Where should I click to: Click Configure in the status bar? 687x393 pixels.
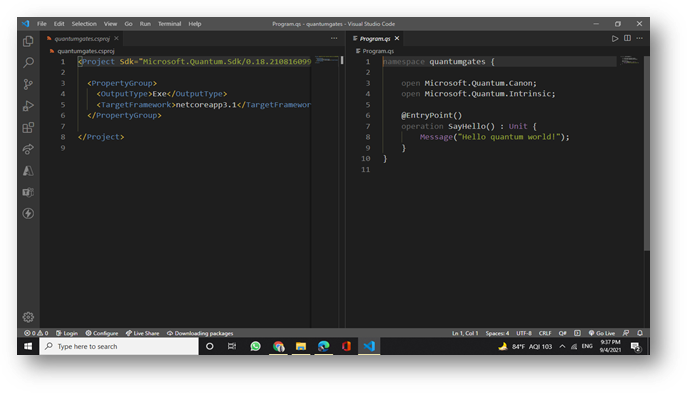tap(102, 333)
